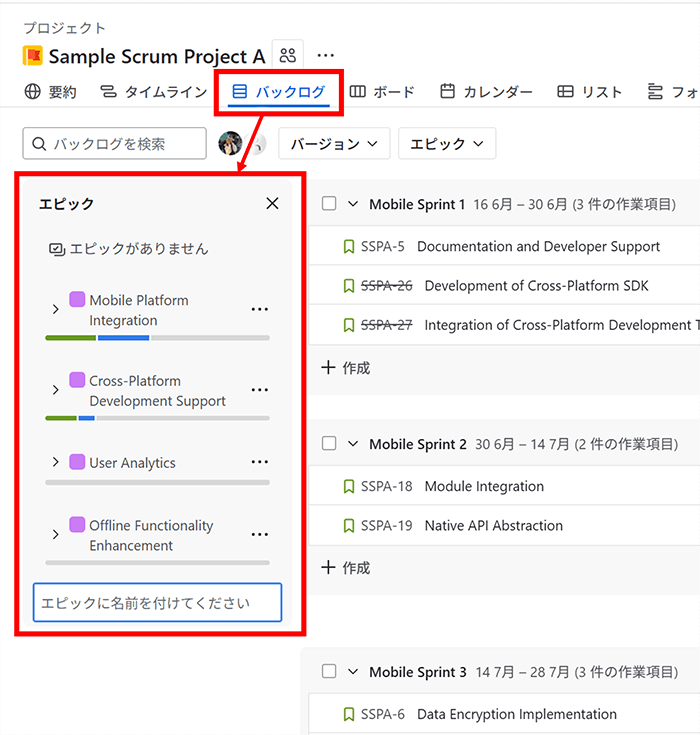
Task: Collapse the Mobile Sprint 2 section
Action: tap(353, 444)
